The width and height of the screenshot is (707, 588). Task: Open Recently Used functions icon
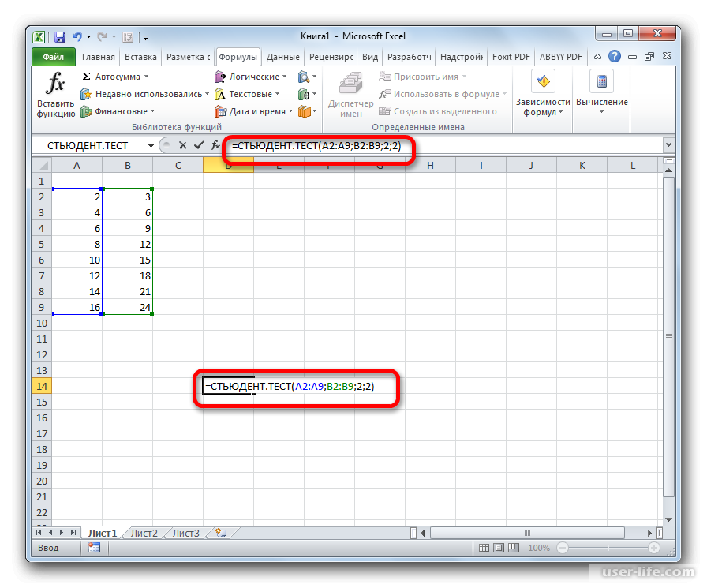point(86,94)
